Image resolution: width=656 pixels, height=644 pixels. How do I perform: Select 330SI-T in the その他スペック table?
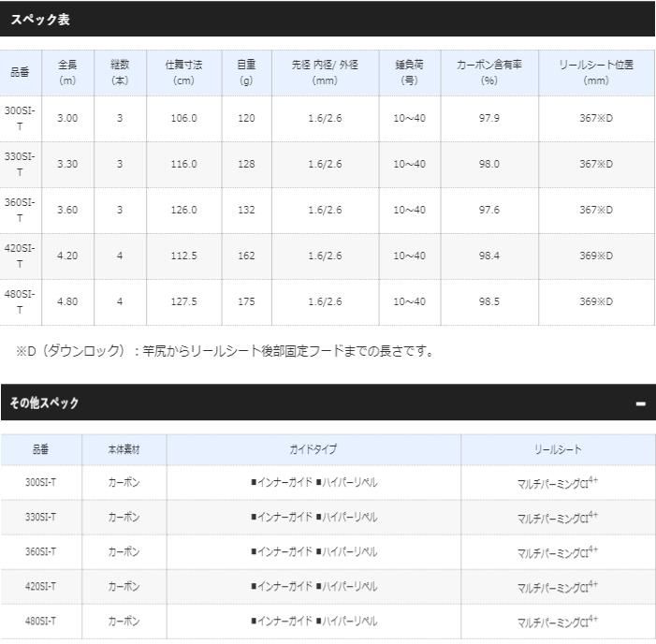[x=40, y=518]
